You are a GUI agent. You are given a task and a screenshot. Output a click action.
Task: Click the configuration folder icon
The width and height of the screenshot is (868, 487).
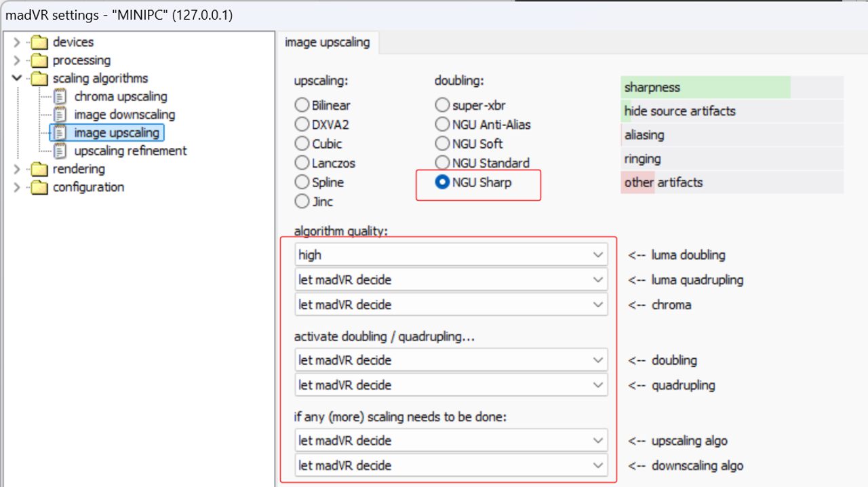39,187
